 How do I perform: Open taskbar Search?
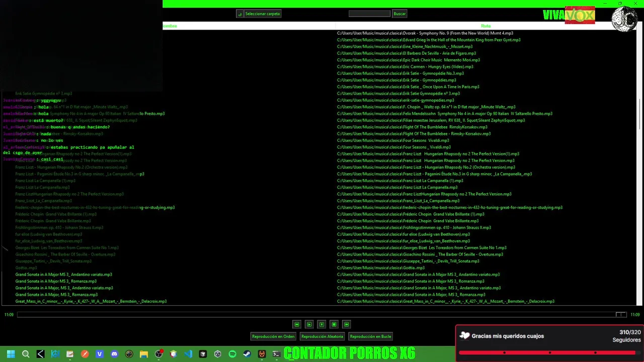point(26,354)
